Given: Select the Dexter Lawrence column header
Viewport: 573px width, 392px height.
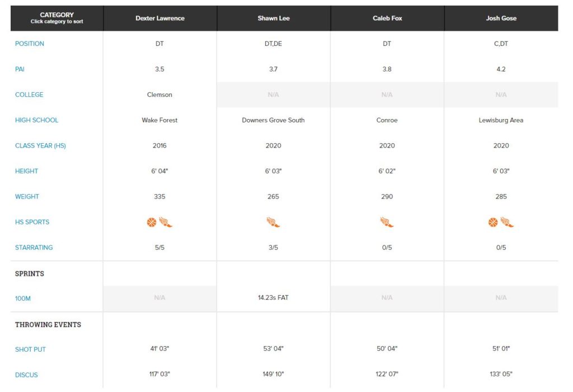Looking at the screenshot, I should point(159,18).
